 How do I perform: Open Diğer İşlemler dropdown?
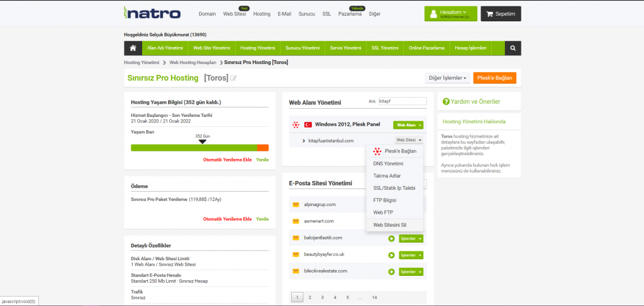tap(447, 78)
